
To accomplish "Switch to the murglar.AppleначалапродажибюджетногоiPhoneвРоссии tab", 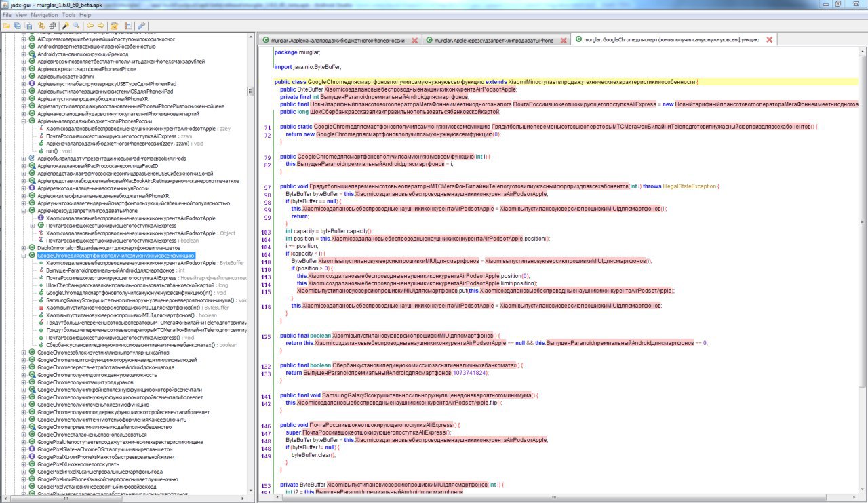I will pos(340,40).
